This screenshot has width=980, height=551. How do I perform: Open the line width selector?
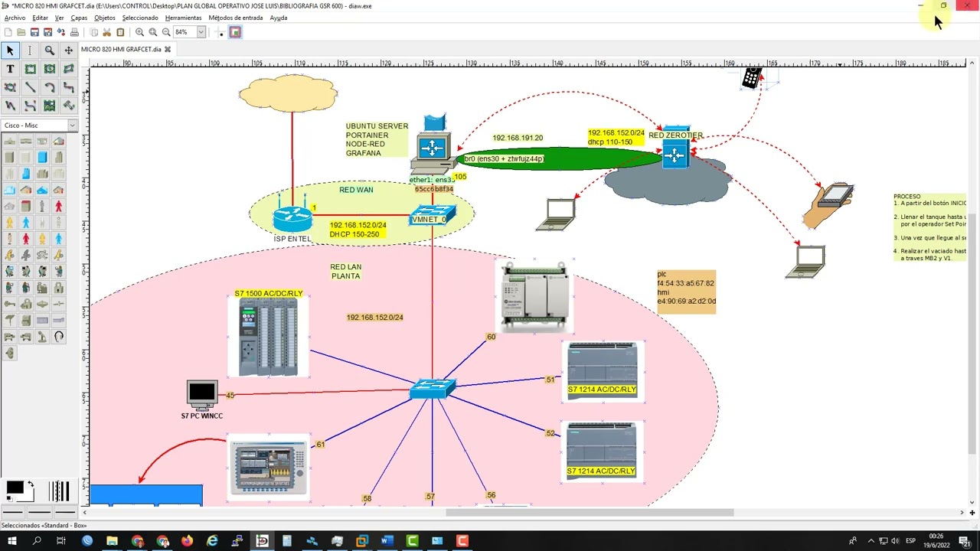(x=59, y=491)
